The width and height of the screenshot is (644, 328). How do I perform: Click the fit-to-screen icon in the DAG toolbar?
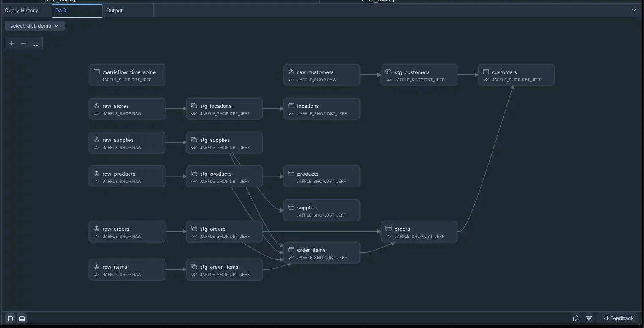[x=36, y=43]
